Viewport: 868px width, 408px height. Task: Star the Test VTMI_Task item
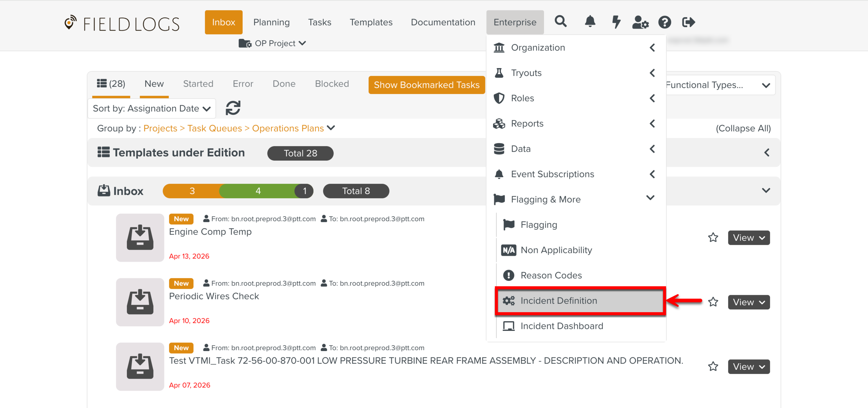713,366
